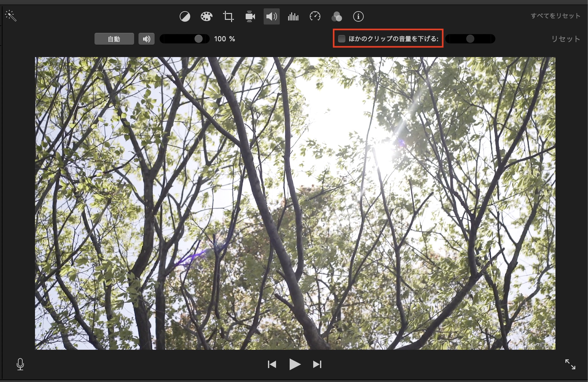
Task: Click the video preview of trees
Action: [x=295, y=203]
